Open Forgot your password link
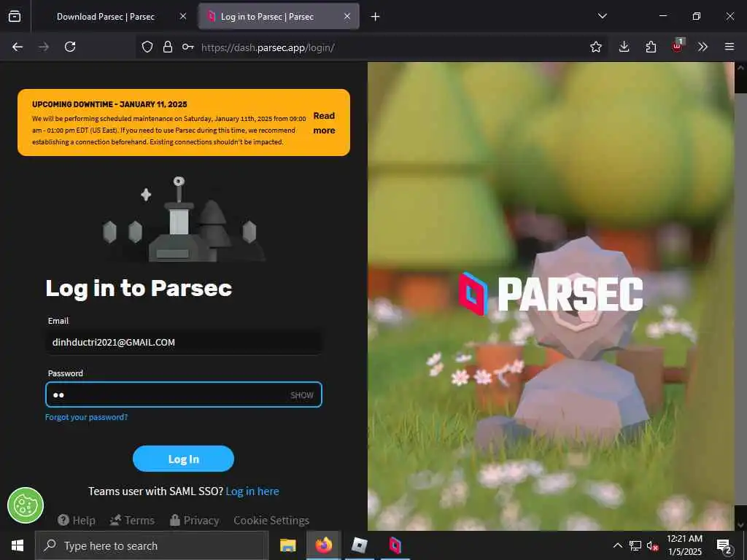Screen dimensions: 747x560 coord(86,417)
